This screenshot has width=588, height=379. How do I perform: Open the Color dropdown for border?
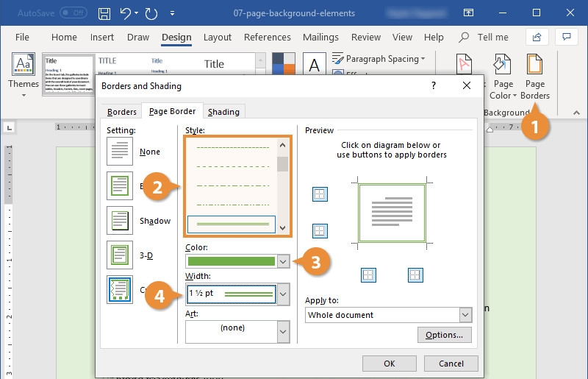[x=283, y=261]
